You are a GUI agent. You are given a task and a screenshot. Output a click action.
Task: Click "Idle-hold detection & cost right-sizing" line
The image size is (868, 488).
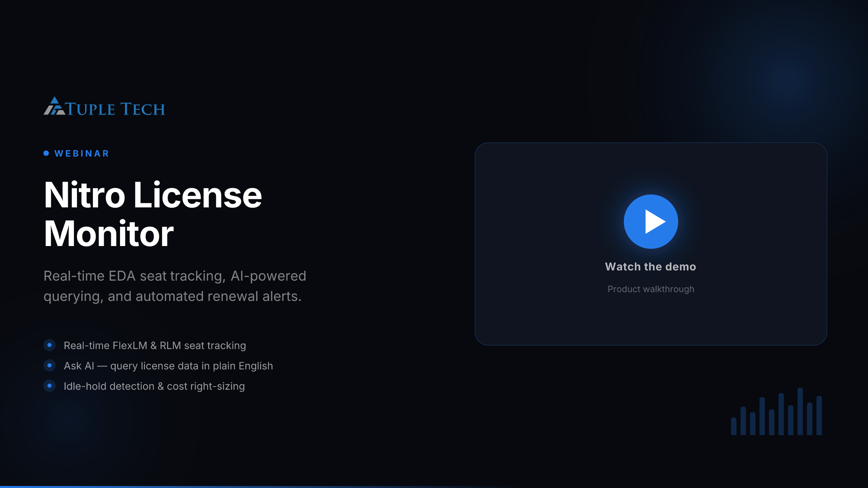coord(154,386)
